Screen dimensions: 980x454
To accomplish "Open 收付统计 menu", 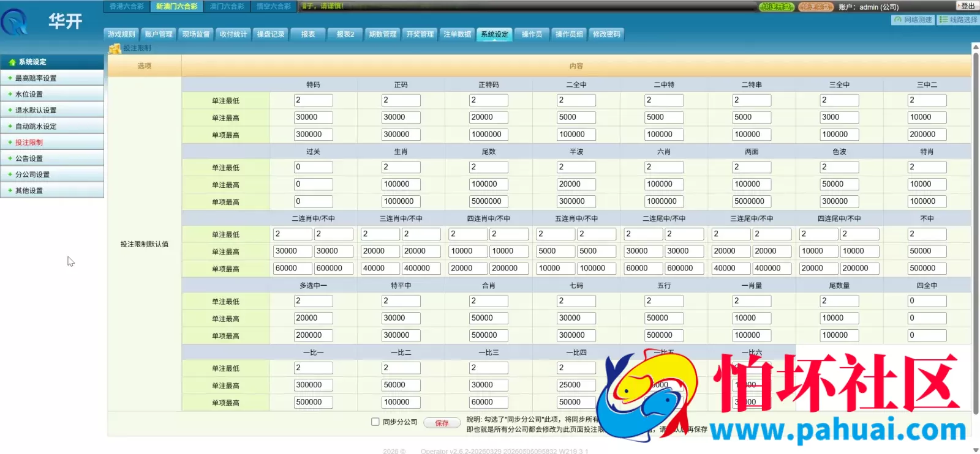I will click(x=233, y=34).
